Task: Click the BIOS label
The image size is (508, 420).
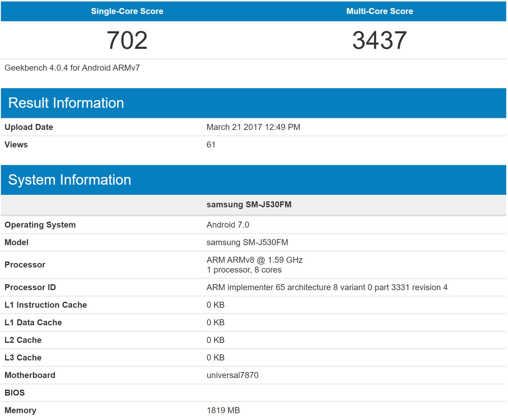Action: 15,393
